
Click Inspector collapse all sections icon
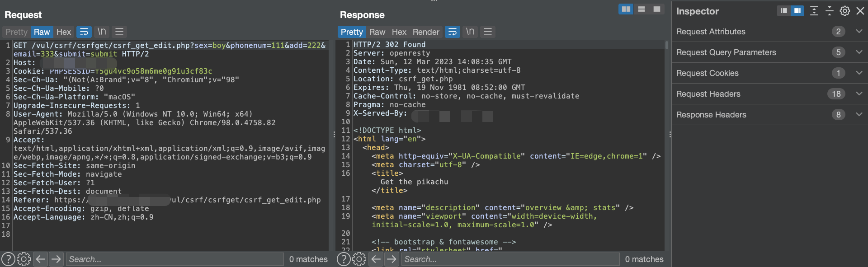pyautogui.click(x=830, y=11)
